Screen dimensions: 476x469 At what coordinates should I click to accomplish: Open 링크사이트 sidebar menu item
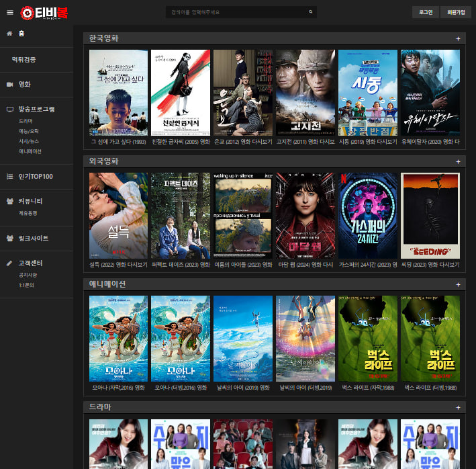pyautogui.click(x=34, y=238)
